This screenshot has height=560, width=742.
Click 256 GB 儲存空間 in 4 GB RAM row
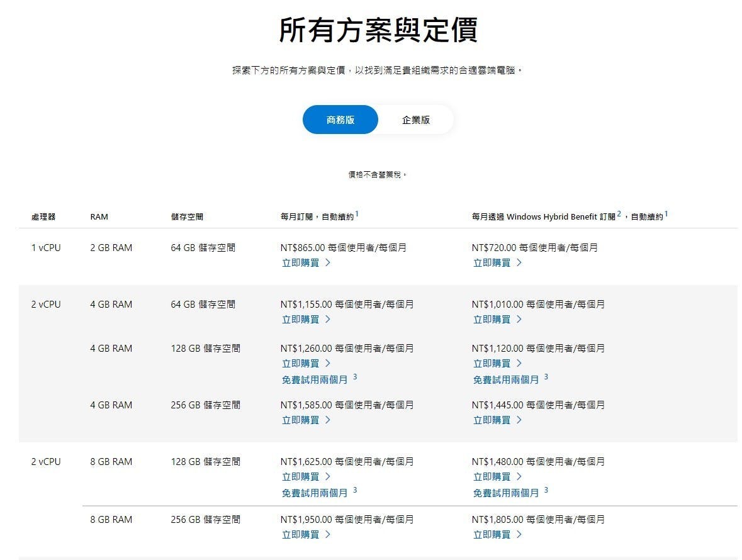[205, 405]
